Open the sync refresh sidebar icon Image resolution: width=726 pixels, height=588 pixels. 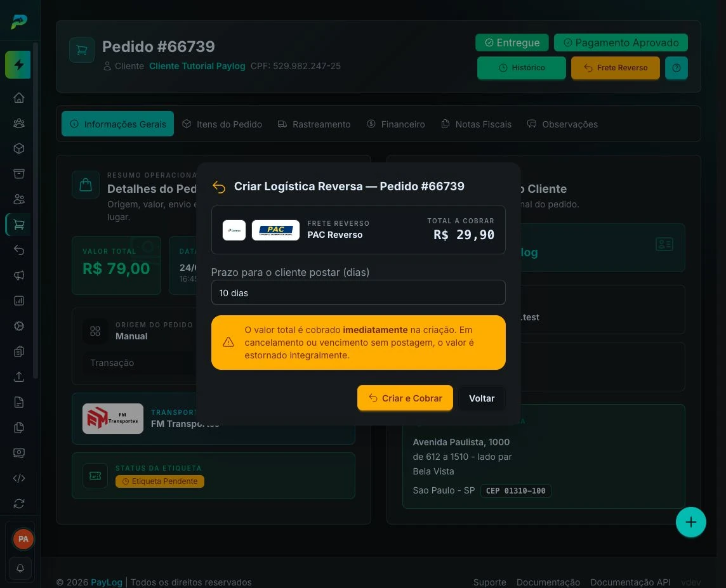click(x=19, y=504)
